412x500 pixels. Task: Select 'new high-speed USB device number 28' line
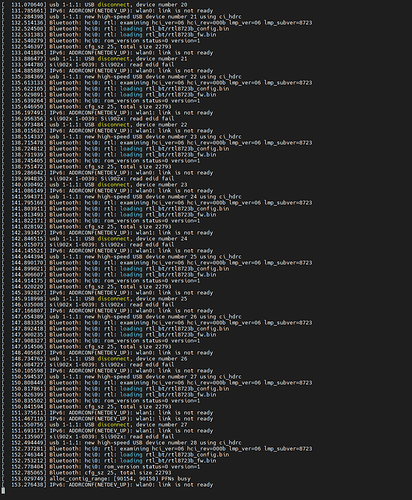[121, 443]
